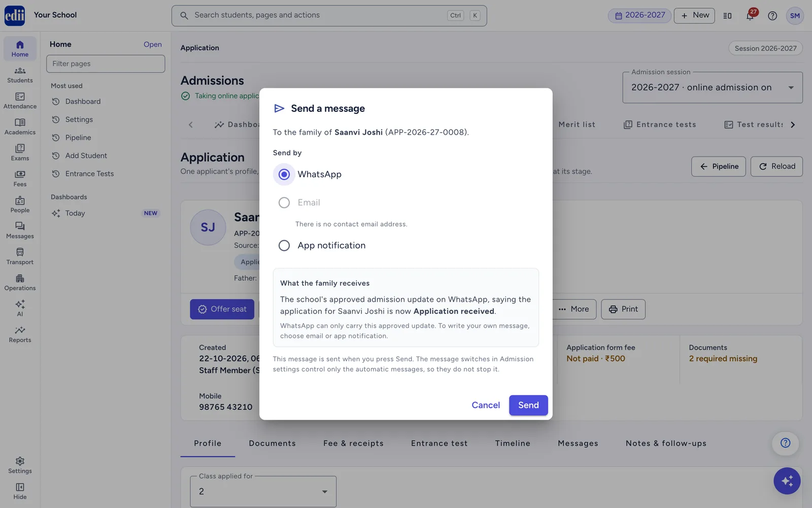
Task: Focus the search students search bar
Action: coord(329,16)
